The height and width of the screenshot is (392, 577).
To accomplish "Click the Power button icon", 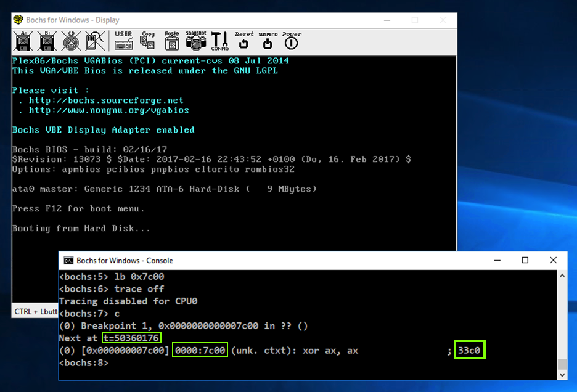I will coord(292,41).
